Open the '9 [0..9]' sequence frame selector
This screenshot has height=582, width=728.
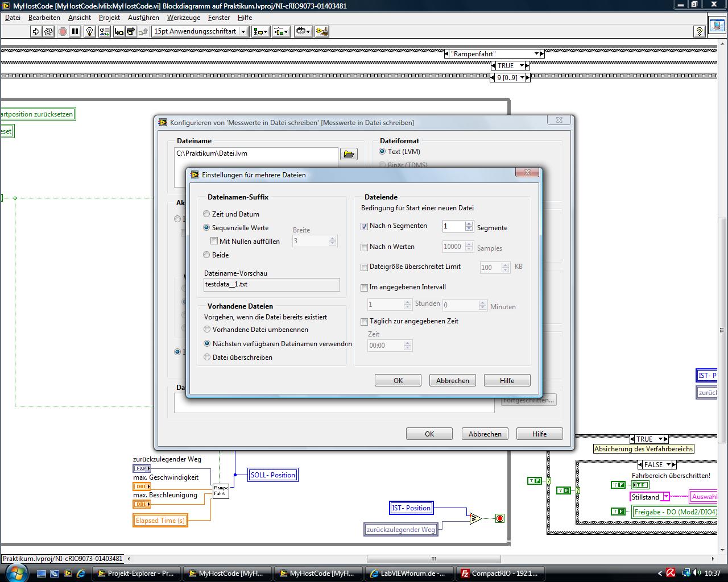521,78
